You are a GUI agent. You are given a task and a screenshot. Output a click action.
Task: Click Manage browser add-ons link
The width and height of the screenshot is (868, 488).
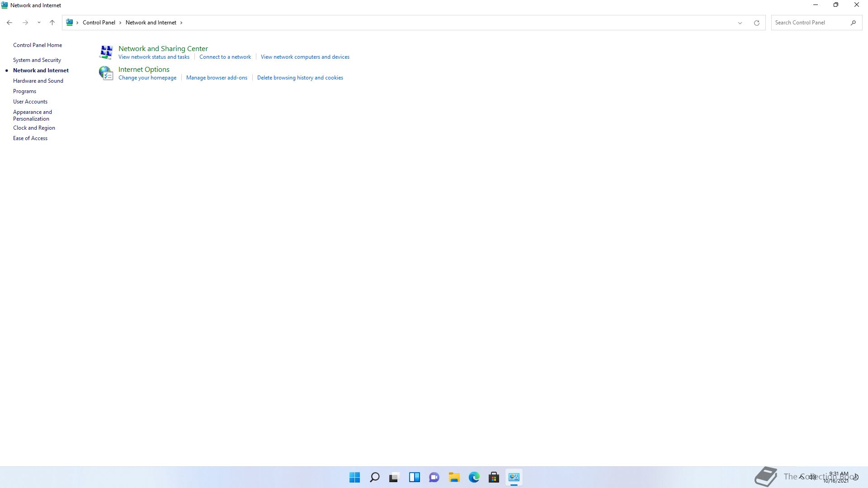pos(217,78)
